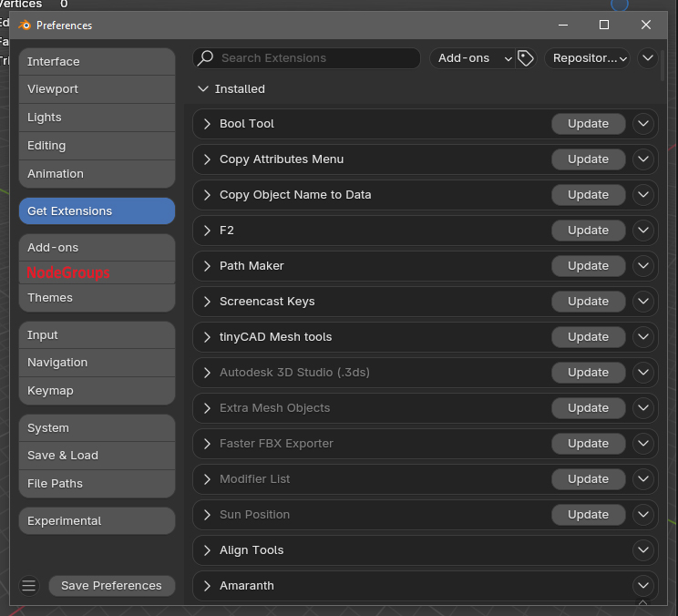This screenshot has width=678, height=616.
Task: Expand Copy Object Name to Data entry
Action: click(207, 194)
